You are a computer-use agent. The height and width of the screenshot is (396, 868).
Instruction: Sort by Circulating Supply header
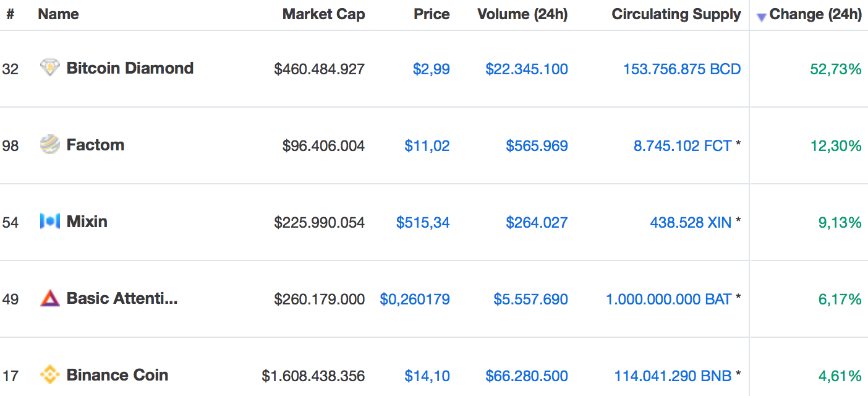click(x=676, y=14)
